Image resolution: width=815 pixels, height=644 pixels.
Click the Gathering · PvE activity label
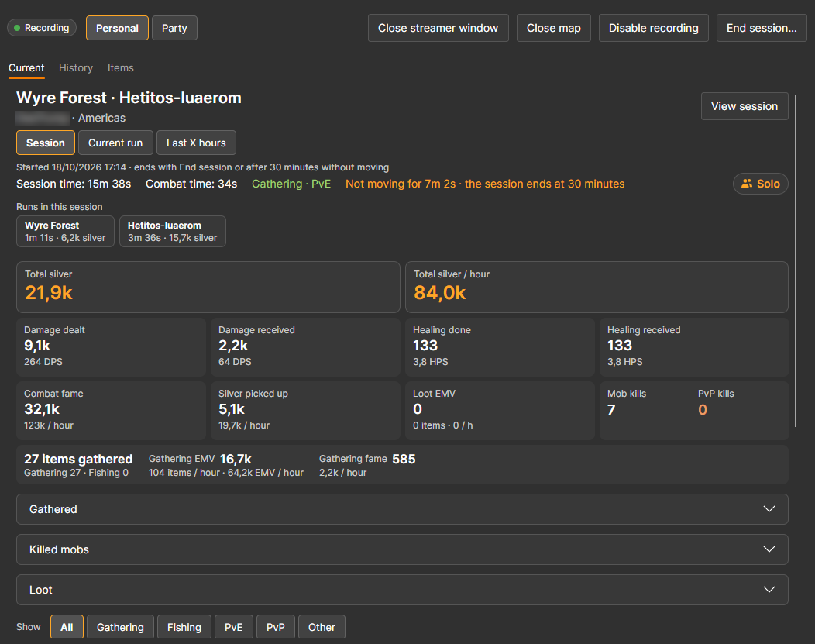(x=291, y=184)
